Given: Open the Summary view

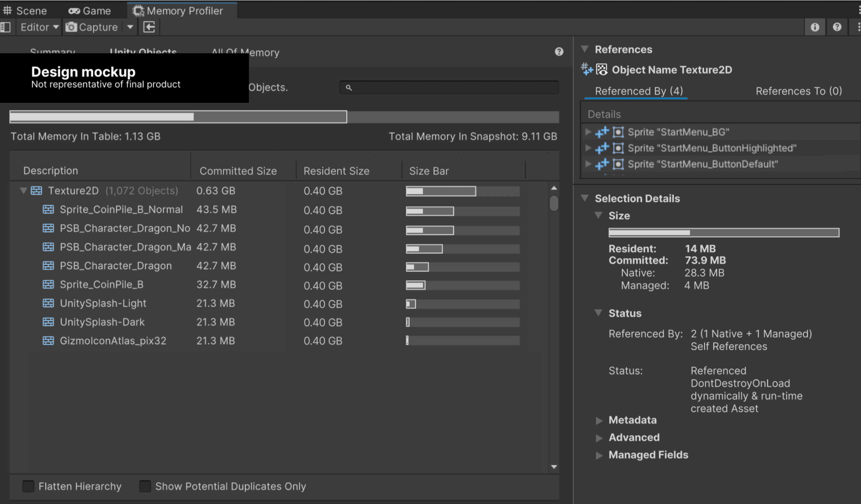Looking at the screenshot, I should point(53,52).
